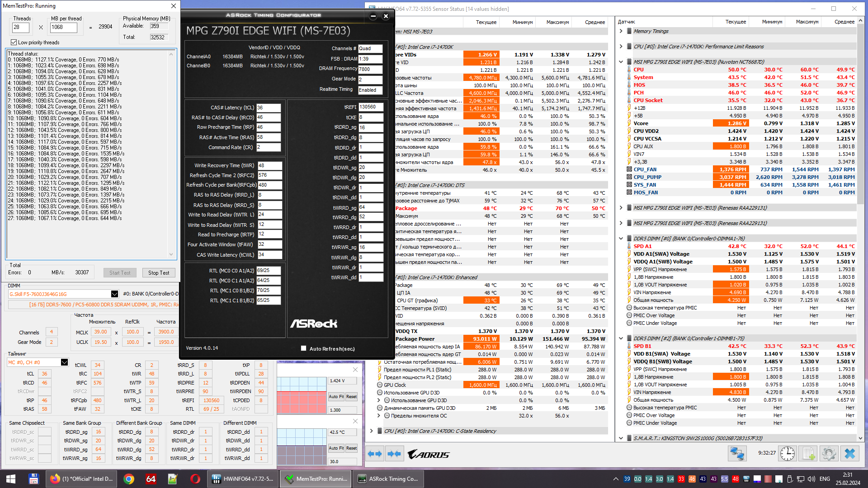Click the blue X close sensors icon
Image resolution: width=868 pixels, height=488 pixels.
point(850,453)
